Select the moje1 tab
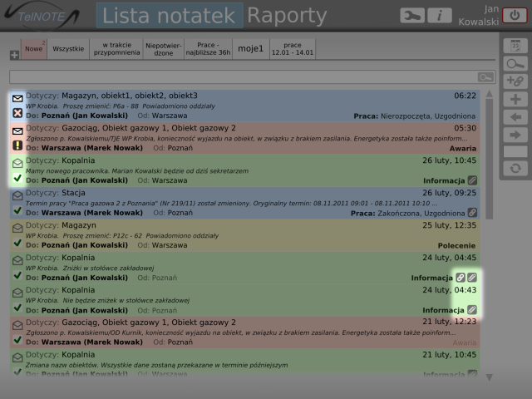Screen dimensions: 532x399 (x=251, y=49)
